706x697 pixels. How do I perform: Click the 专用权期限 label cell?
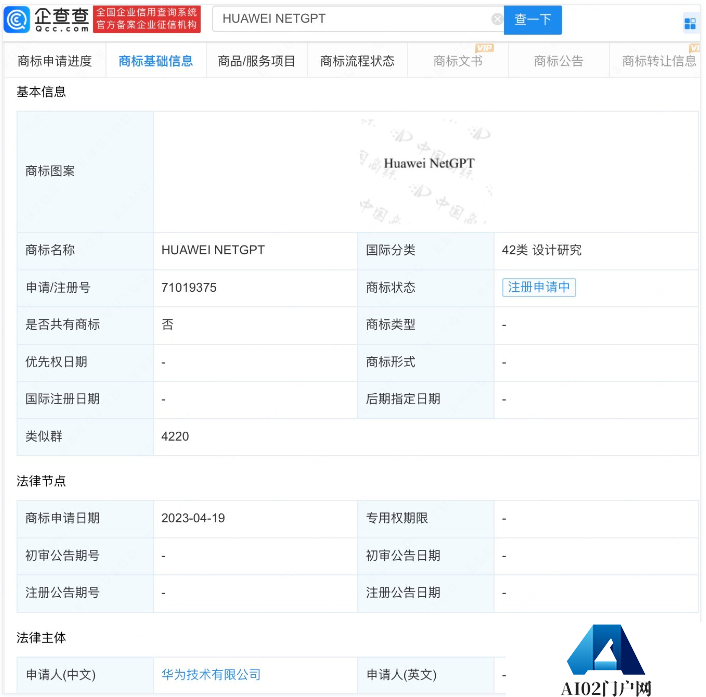click(425, 518)
